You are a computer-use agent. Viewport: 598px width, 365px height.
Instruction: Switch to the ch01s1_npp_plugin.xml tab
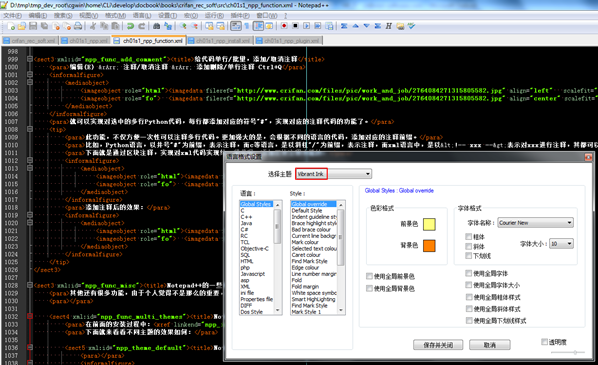pyautogui.click(x=289, y=41)
